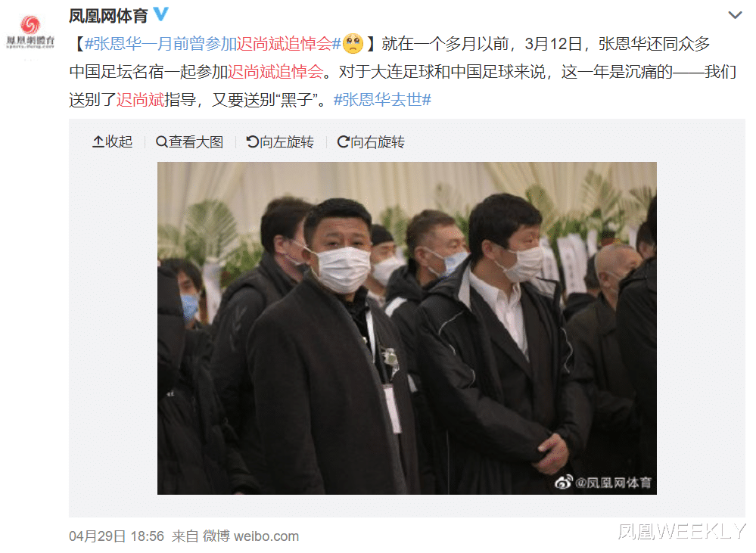Open the 凤凰网体育 account name

(x=108, y=16)
